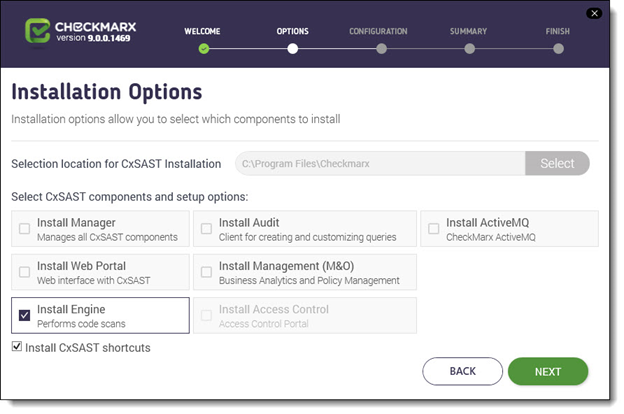Uncheck the Install Engine checkbox

click(x=24, y=315)
